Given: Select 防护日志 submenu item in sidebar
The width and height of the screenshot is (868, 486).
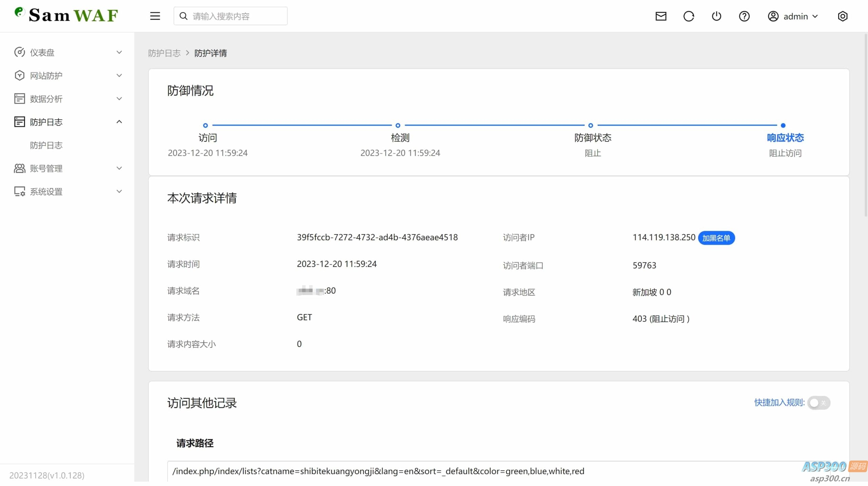Looking at the screenshot, I should [46, 145].
